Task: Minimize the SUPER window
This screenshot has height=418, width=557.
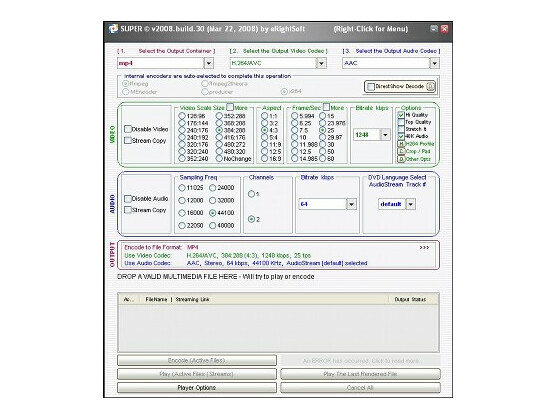Action: click(434, 29)
